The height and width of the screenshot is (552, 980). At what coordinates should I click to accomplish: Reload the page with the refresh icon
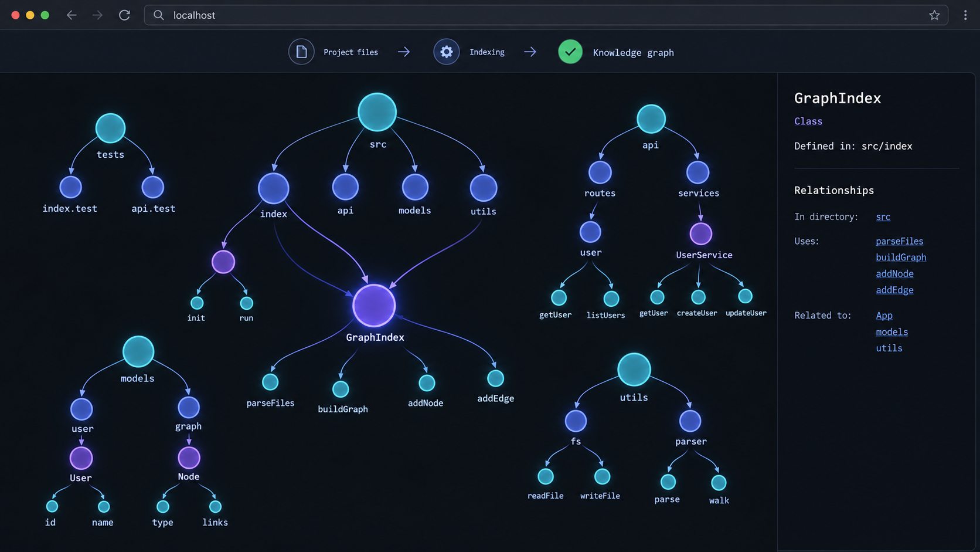pyautogui.click(x=124, y=15)
